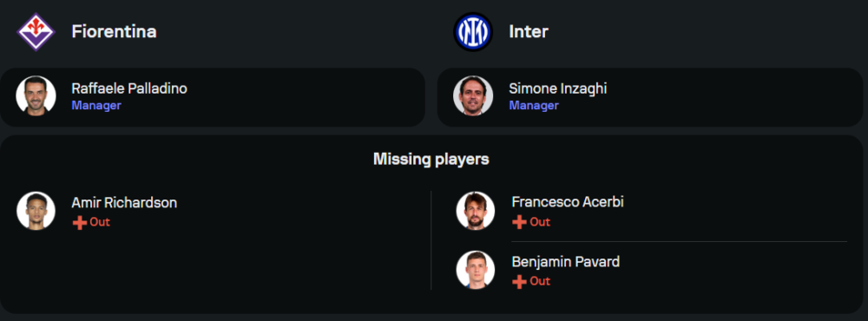Click the Inter club crest logo
868x321 pixels.
473,32
